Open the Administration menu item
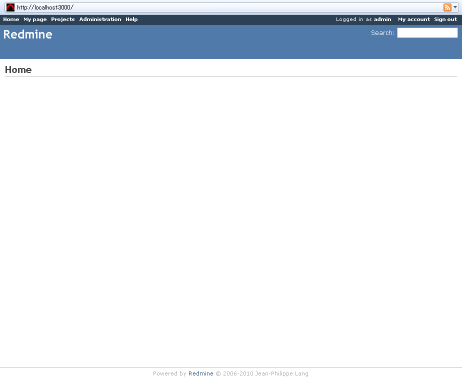462x379 pixels. [x=100, y=19]
